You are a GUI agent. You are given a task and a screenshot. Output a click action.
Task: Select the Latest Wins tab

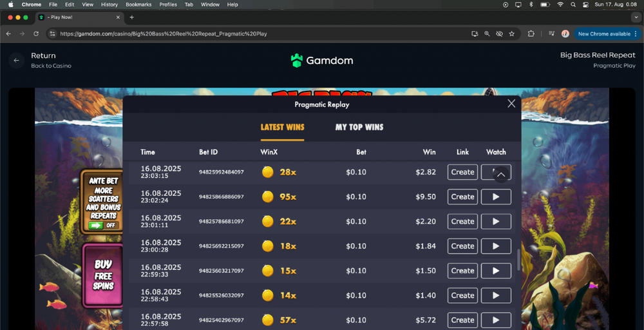(282, 127)
